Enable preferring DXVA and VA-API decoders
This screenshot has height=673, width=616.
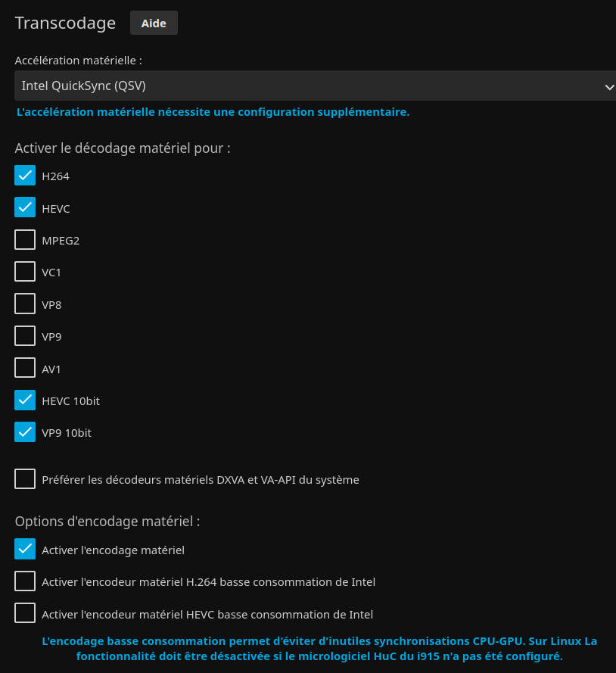tap(25, 479)
